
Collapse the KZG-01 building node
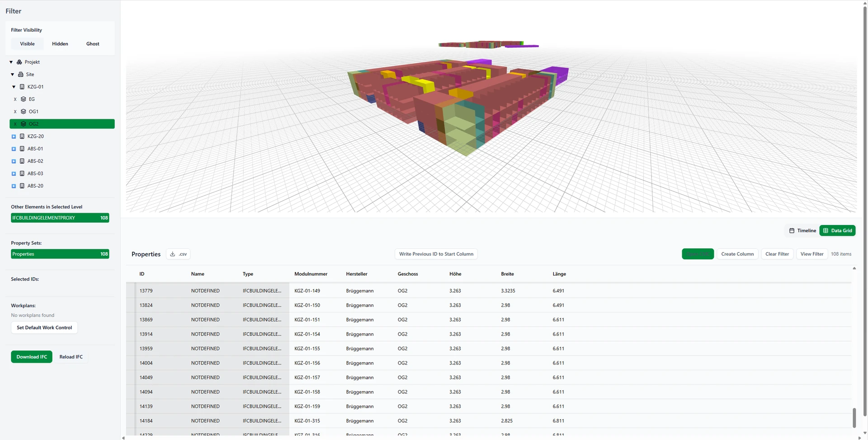14,87
